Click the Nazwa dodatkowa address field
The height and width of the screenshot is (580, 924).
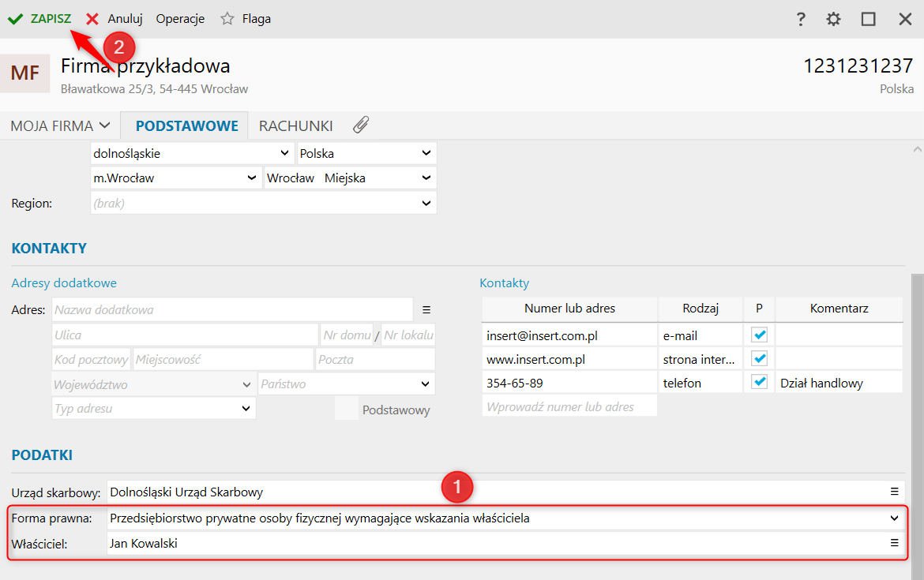coord(232,309)
